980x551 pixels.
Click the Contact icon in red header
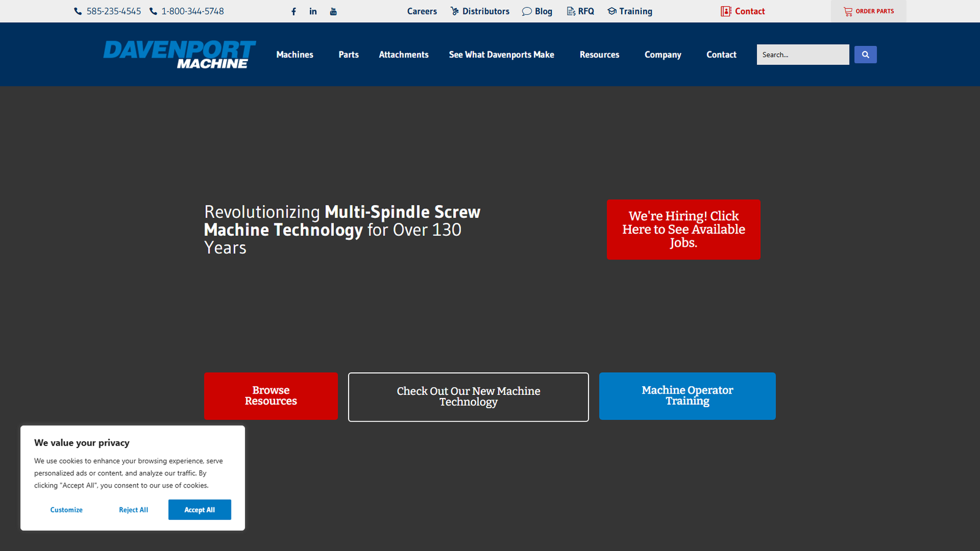[726, 11]
